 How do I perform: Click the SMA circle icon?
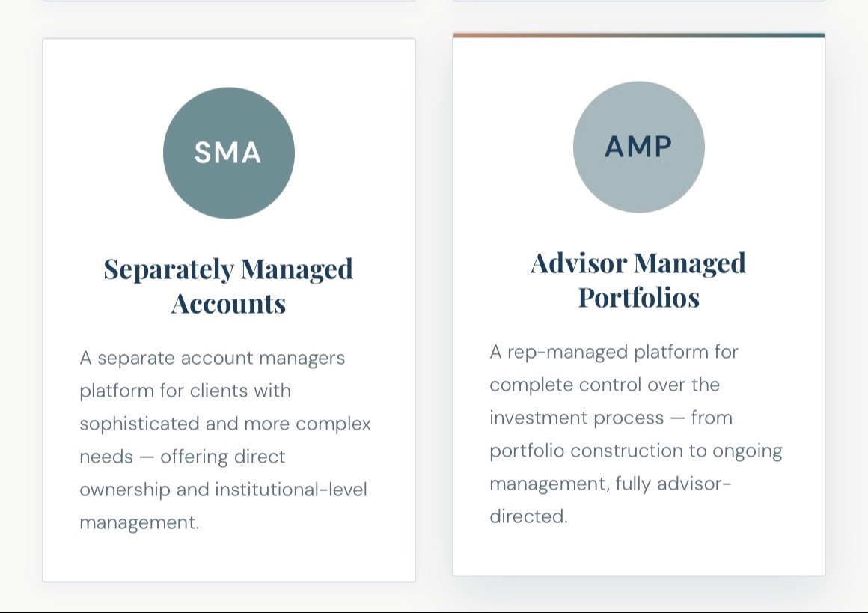tap(228, 153)
